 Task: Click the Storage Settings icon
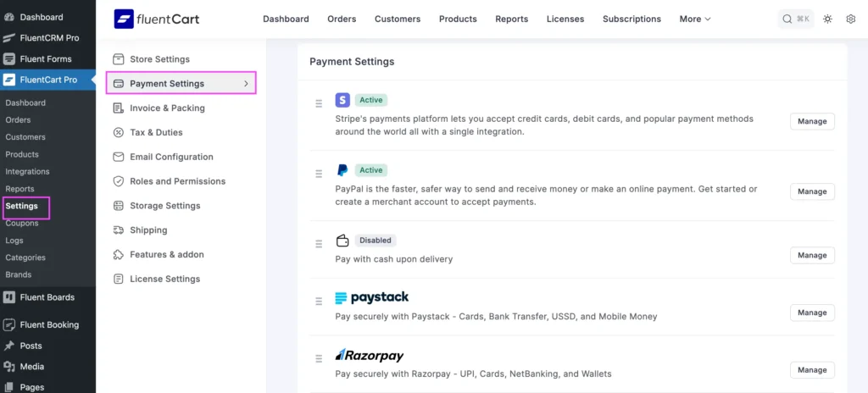(x=118, y=205)
